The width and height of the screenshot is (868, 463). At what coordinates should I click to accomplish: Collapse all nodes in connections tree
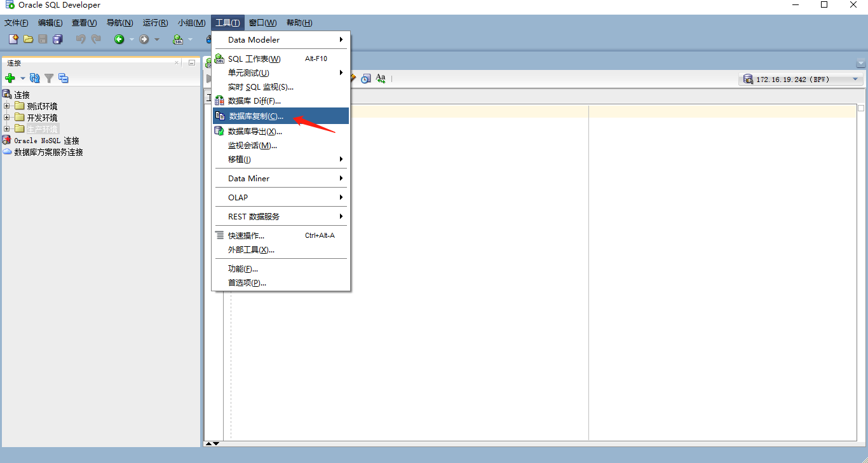(63, 78)
